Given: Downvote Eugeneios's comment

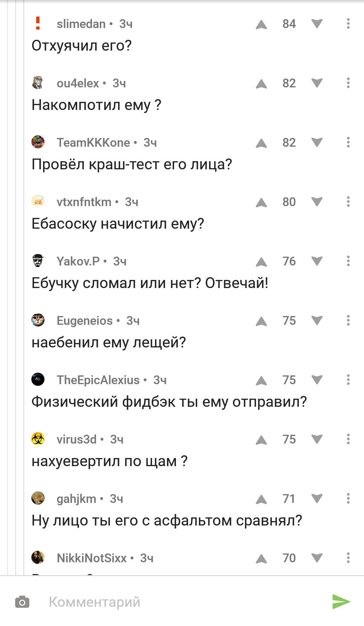Looking at the screenshot, I should [317, 320].
